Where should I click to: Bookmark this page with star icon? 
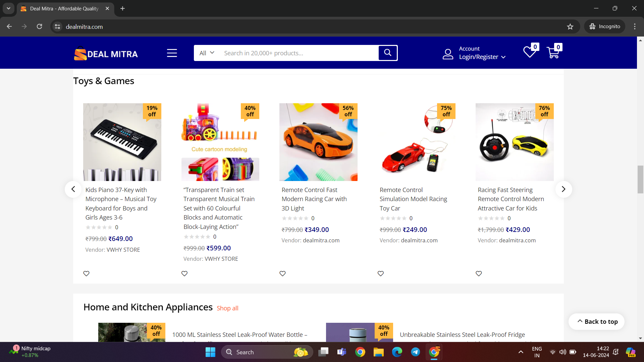point(570,26)
